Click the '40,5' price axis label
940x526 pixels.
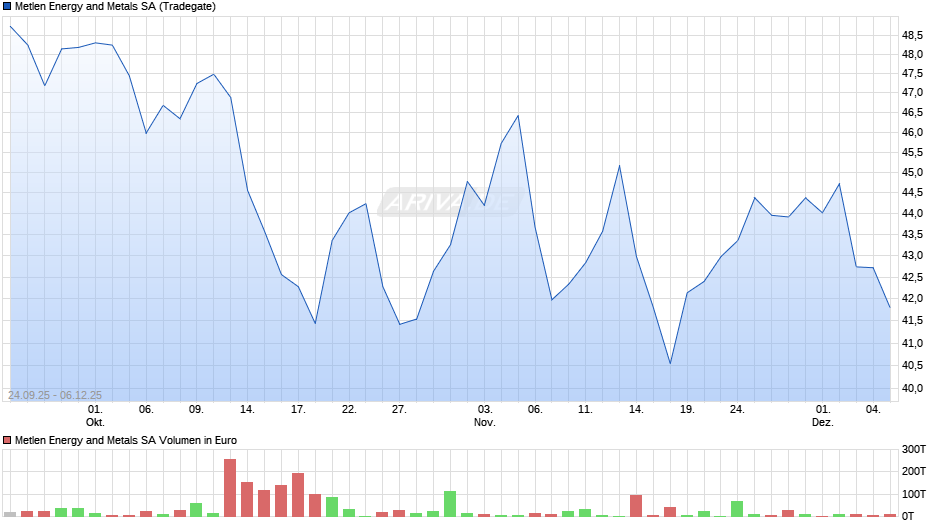[912, 365]
